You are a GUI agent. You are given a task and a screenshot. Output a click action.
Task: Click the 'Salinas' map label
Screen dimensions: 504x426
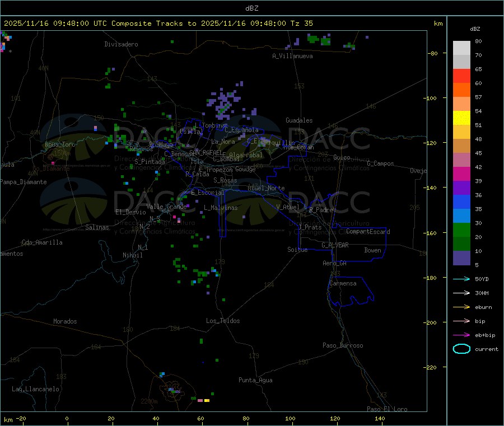[97, 227]
